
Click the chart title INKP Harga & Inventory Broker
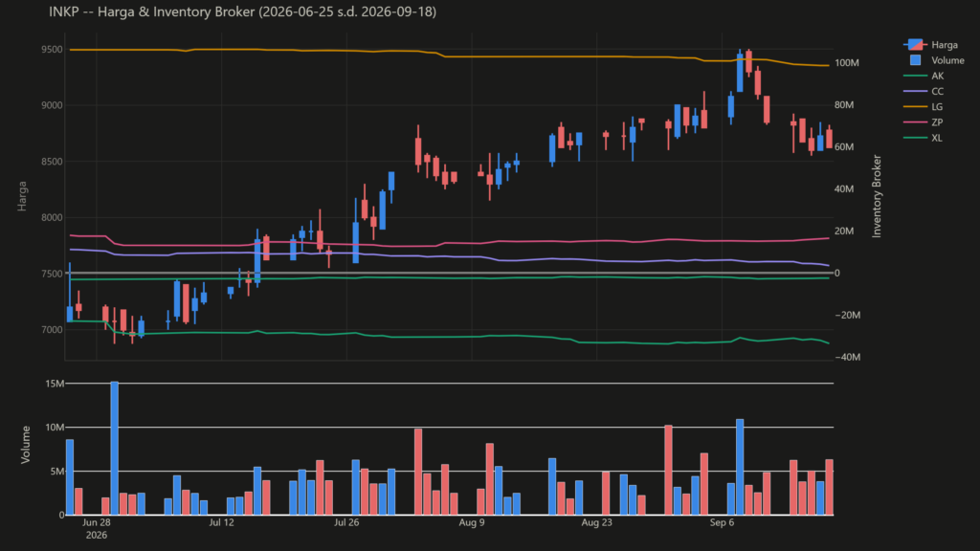pyautogui.click(x=242, y=11)
